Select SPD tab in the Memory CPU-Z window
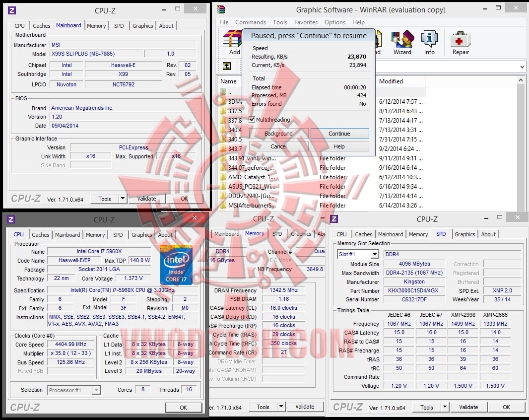Screen dimensions: 529x420 point(277,234)
